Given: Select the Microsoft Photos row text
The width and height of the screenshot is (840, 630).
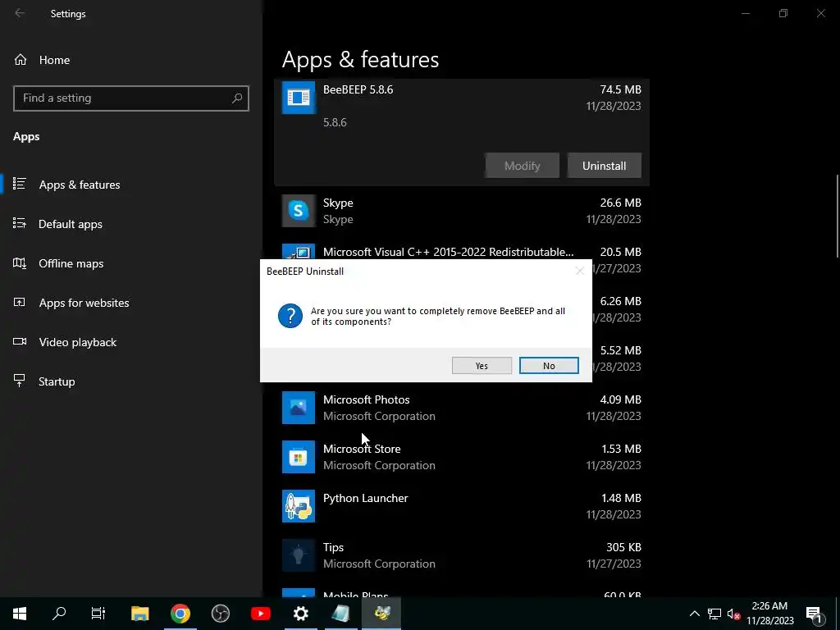Looking at the screenshot, I should [367, 399].
